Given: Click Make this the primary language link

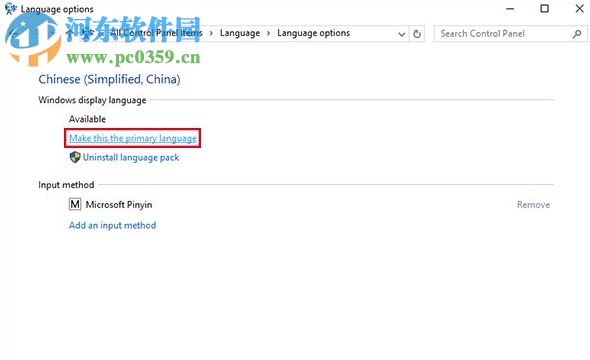Looking at the screenshot, I should pyautogui.click(x=133, y=138).
